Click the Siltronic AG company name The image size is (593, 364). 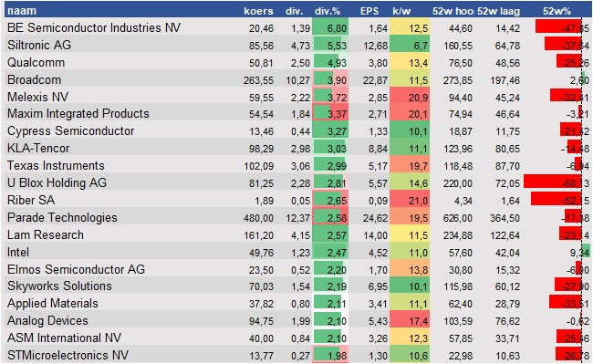click(x=39, y=45)
